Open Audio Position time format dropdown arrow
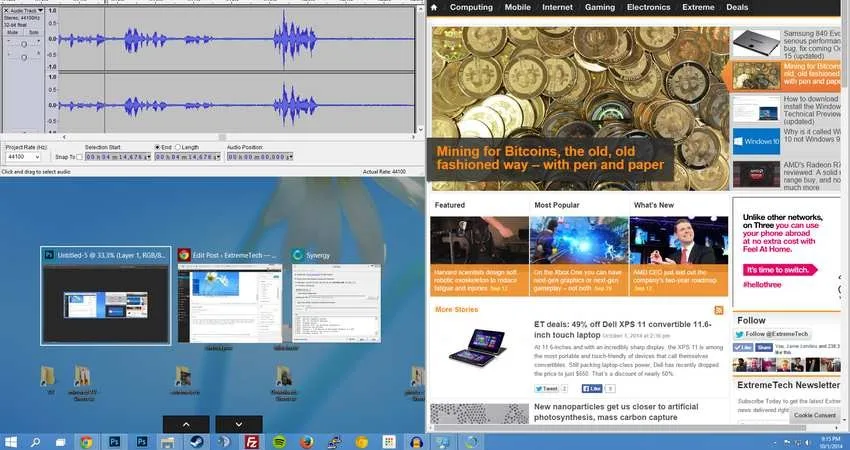Screen dimensions: 850x450 click(x=291, y=157)
